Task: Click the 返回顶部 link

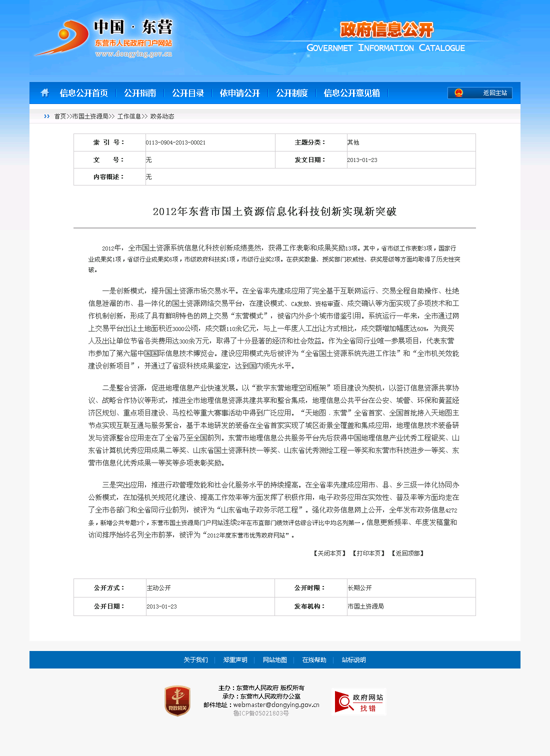Action: tap(407, 553)
